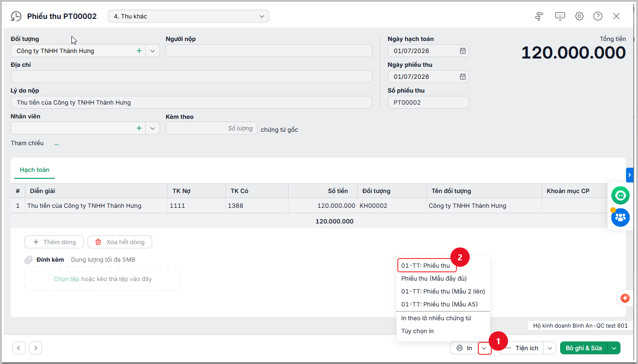Add new Nhân viên with plus icon

coord(139,128)
